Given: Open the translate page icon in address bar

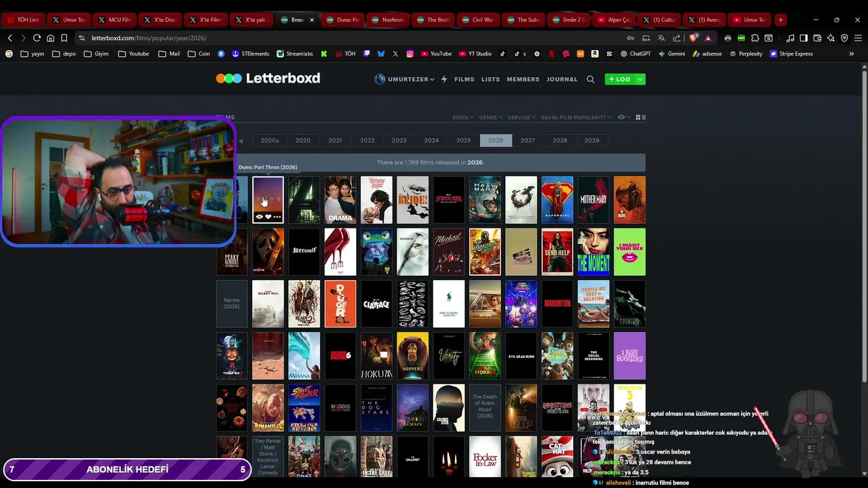Looking at the screenshot, I should tap(661, 38).
